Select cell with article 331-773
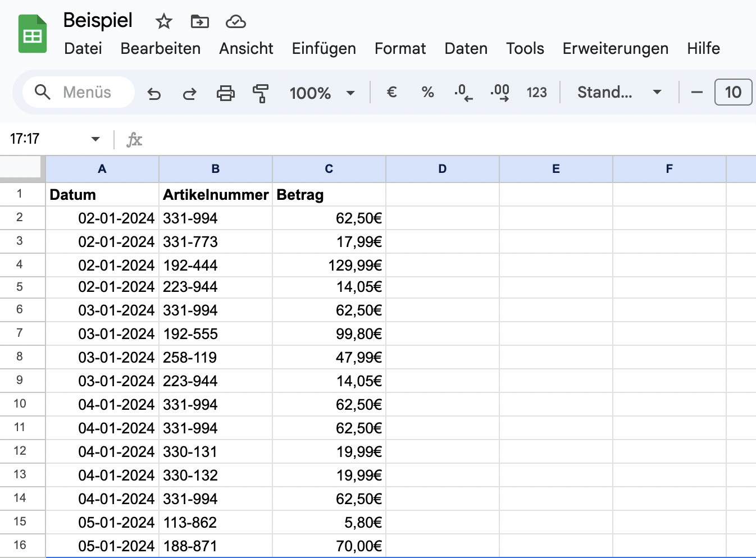Viewport: 756px width, 558px height. [216, 241]
